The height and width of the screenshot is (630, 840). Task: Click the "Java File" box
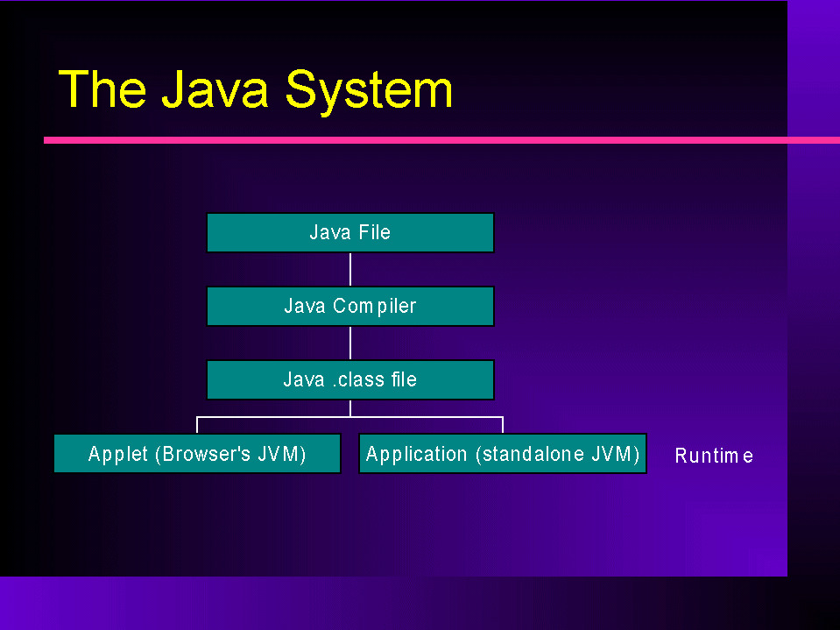pos(350,233)
